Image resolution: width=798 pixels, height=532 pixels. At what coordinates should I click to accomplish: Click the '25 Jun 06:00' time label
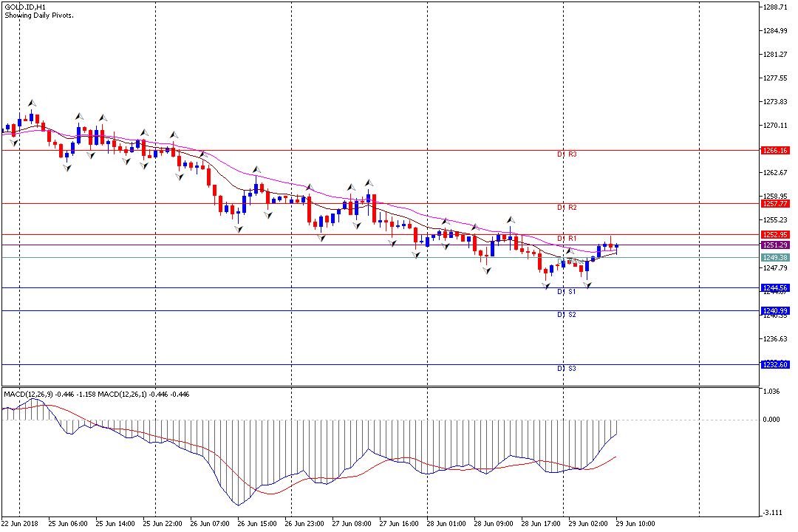coord(68,524)
